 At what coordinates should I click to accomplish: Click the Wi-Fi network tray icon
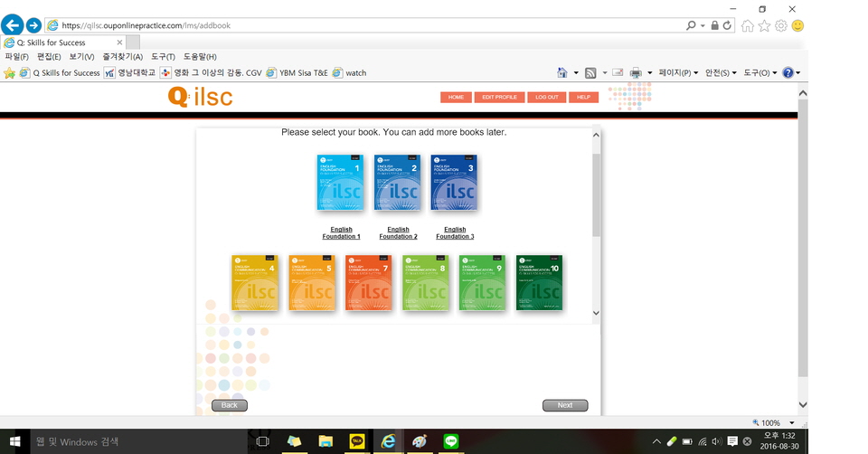click(x=703, y=441)
